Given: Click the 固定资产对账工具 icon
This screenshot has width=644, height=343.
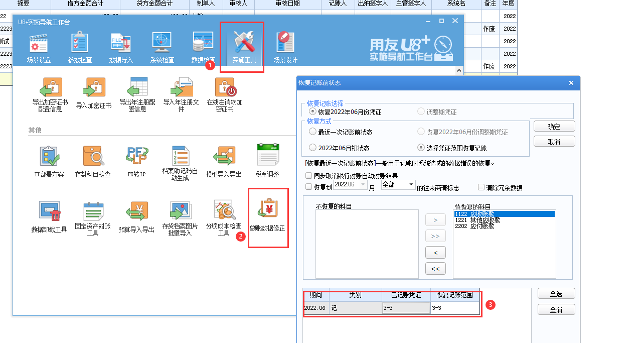Looking at the screenshot, I should pyautogui.click(x=92, y=211).
